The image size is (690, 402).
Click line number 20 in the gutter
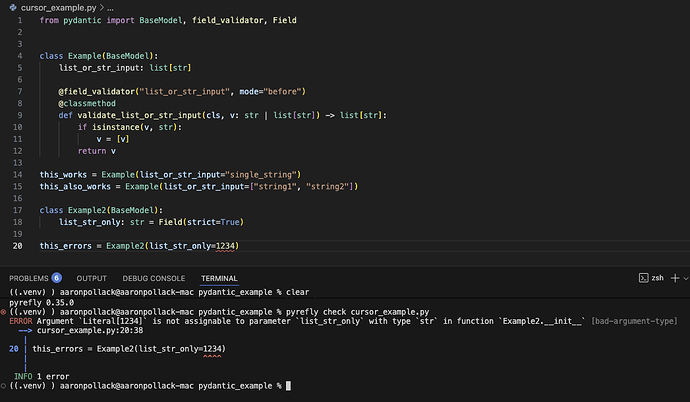[17, 246]
